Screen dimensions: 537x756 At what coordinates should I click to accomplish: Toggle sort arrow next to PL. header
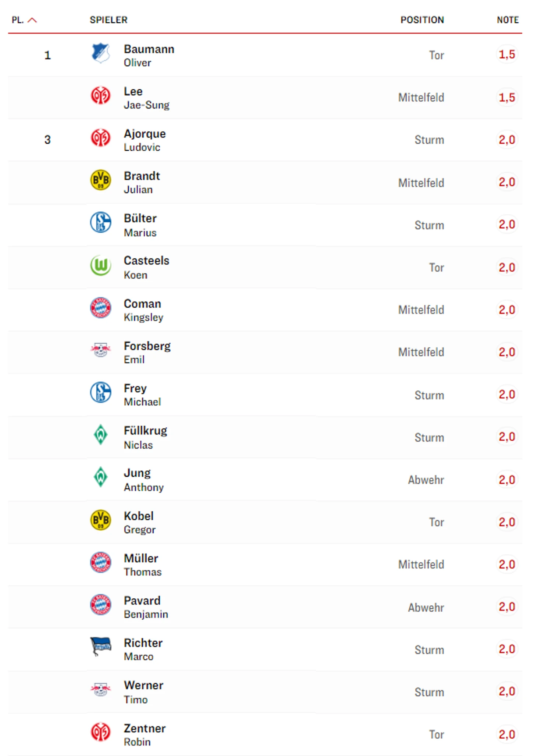pos(32,20)
